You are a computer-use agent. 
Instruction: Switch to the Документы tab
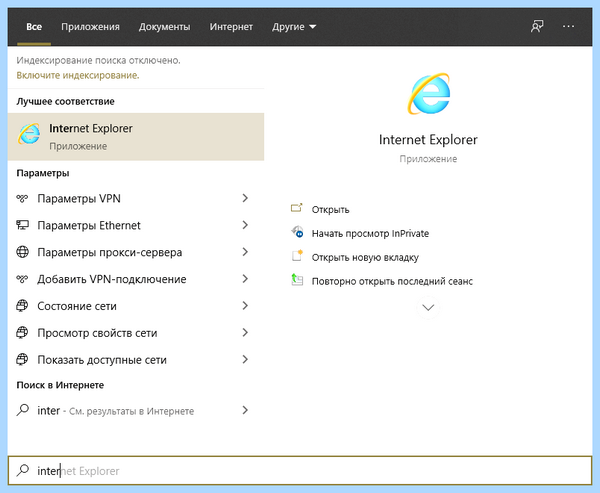(x=165, y=27)
